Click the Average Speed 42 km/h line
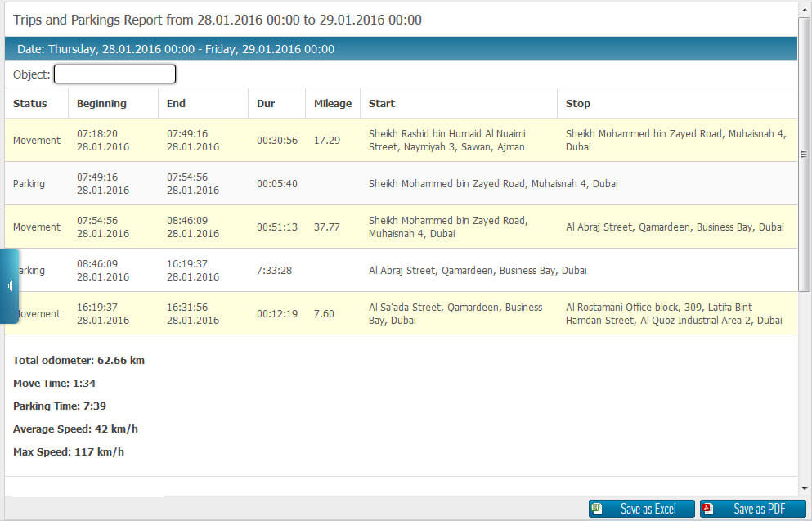The width and height of the screenshot is (812, 521). [x=75, y=429]
